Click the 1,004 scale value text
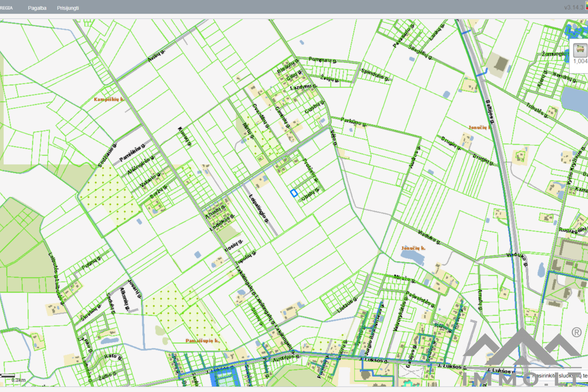588x392 pixels. (x=580, y=61)
